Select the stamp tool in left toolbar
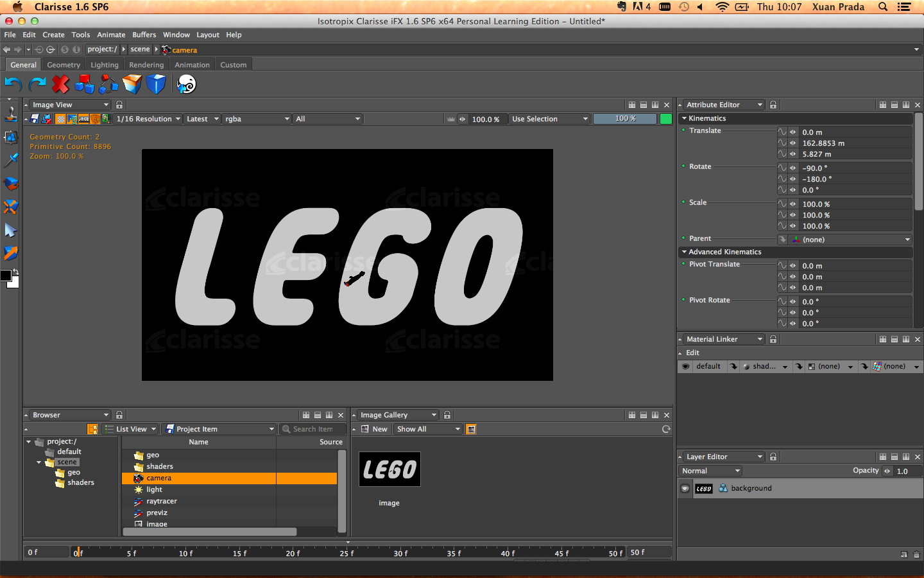The height and width of the screenshot is (578, 924). (10, 114)
